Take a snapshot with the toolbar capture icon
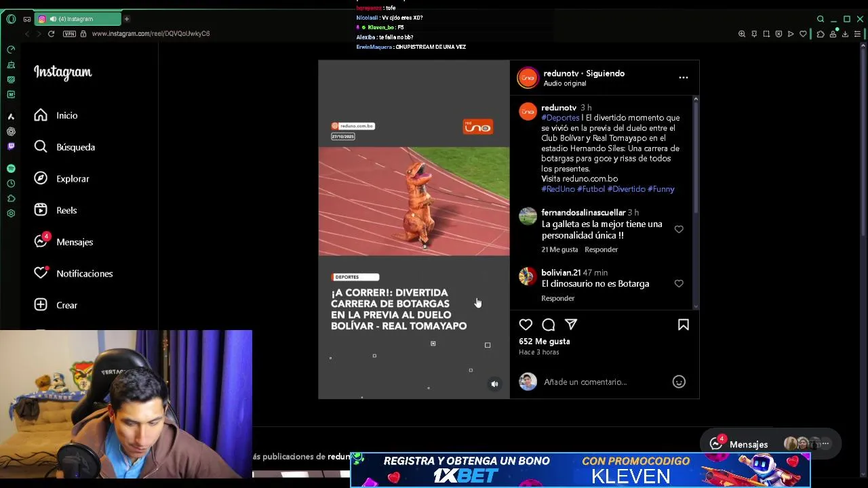This screenshot has width=868, height=488. (766, 34)
